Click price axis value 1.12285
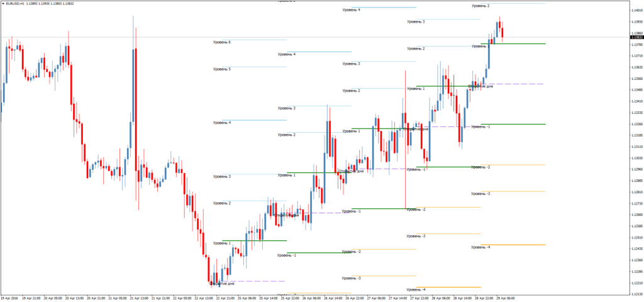This screenshot has width=644, height=302. (x=637, y=271)
